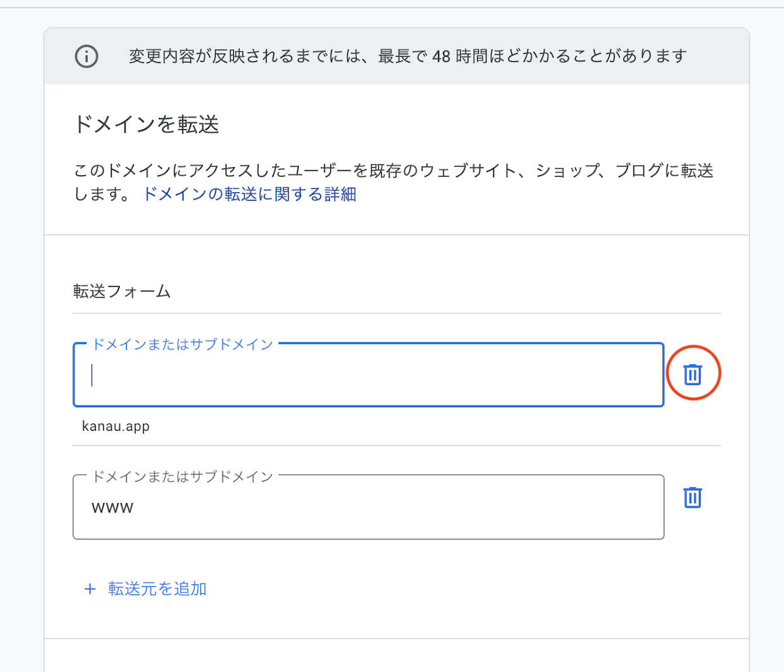
Task: Click the gray floating label above www
Action: click(183, 477)
